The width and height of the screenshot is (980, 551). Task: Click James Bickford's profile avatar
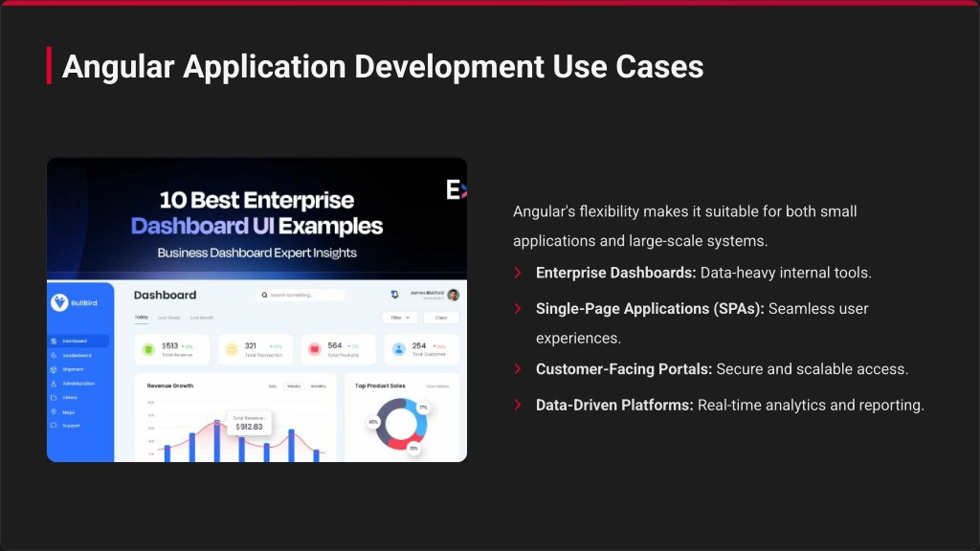point(453,295)
